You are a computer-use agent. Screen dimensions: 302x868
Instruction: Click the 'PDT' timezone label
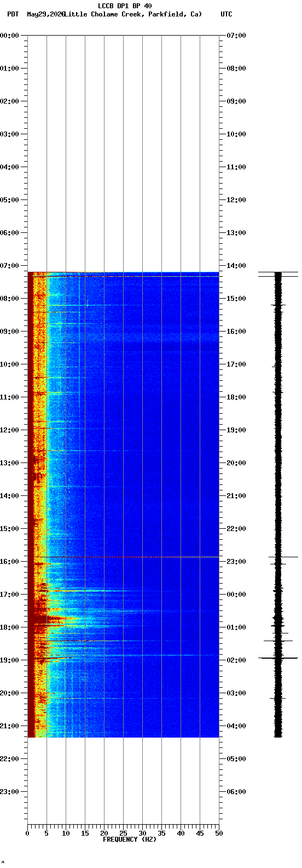pos(13,14)
